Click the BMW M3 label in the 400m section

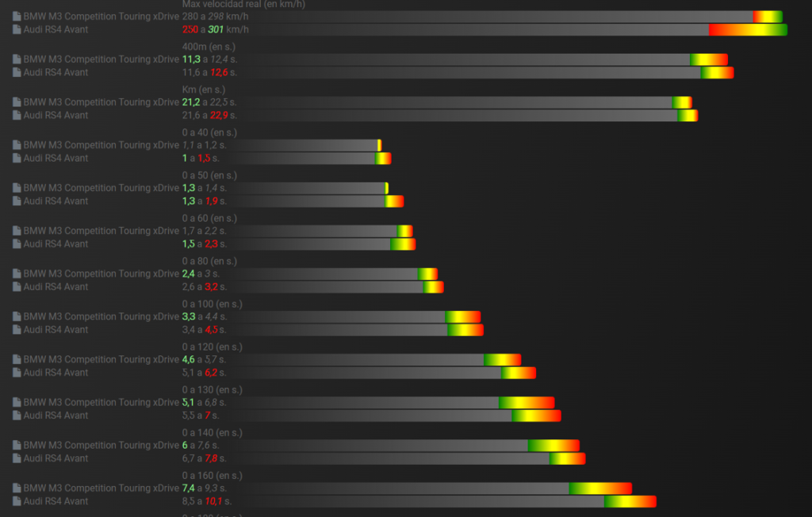click(101, 59)
